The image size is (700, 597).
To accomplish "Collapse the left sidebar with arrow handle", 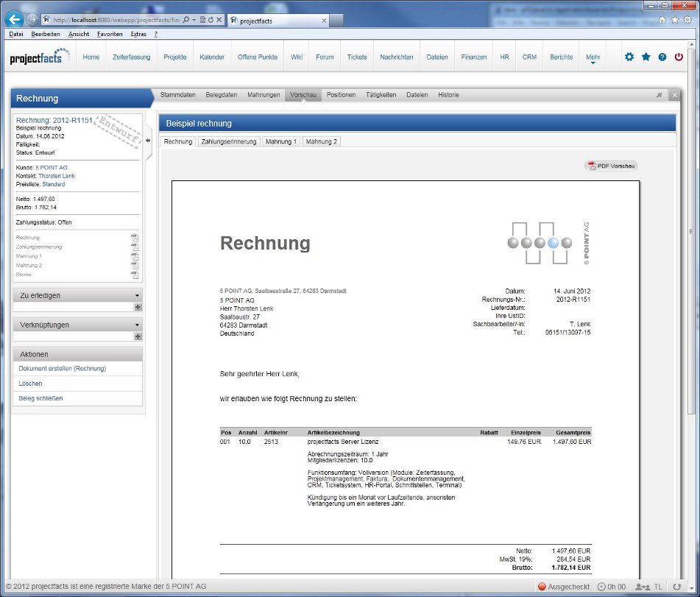I will [147, 140].
